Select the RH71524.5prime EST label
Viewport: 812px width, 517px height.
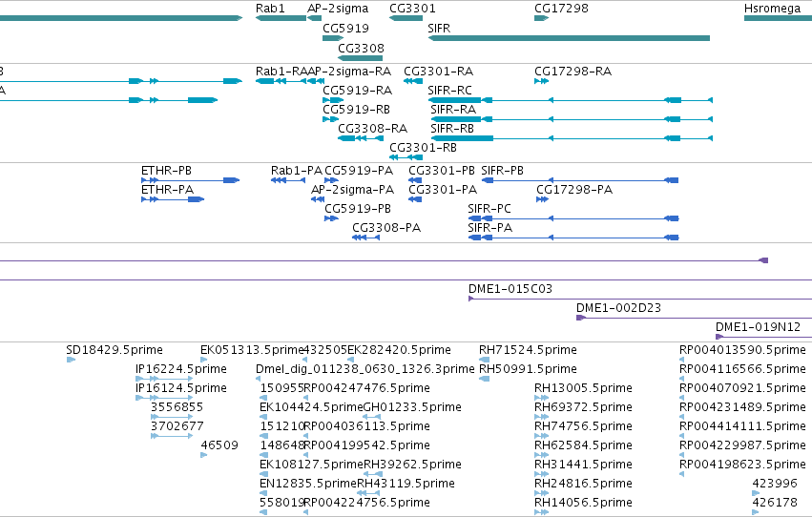coord(528,350)
